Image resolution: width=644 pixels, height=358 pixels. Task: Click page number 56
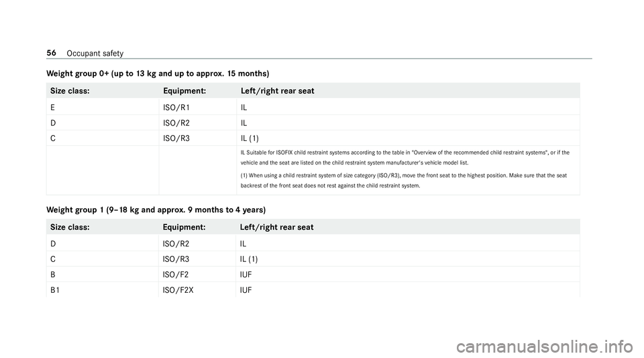coord(52,53)
